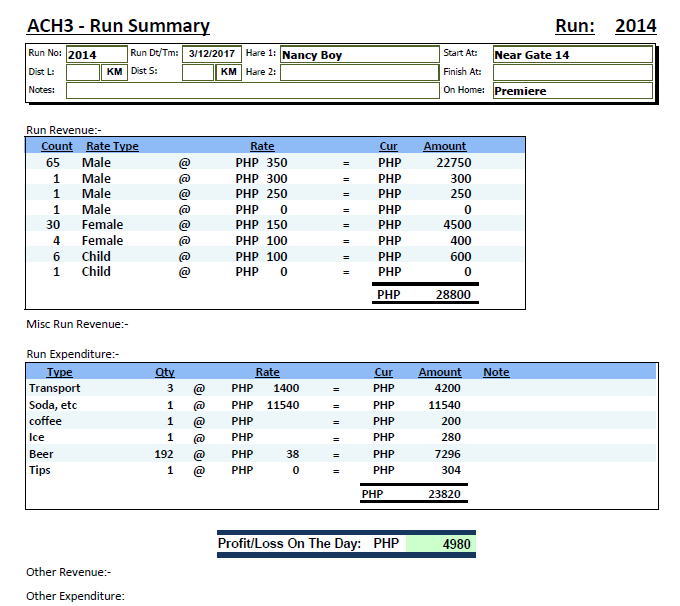Click the expenditure total amount 23820
Screen dimensions: 680x606
442,494
